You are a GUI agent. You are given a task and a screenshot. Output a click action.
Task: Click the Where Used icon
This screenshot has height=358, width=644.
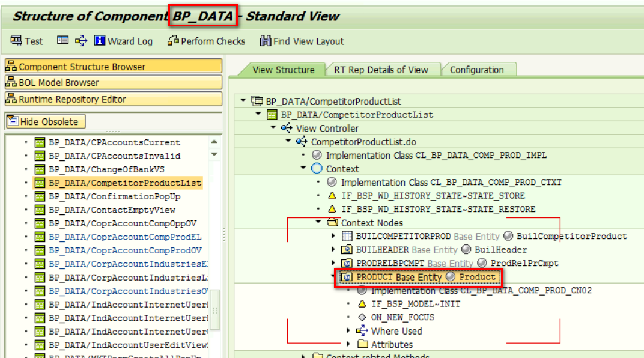click(362, 331)
